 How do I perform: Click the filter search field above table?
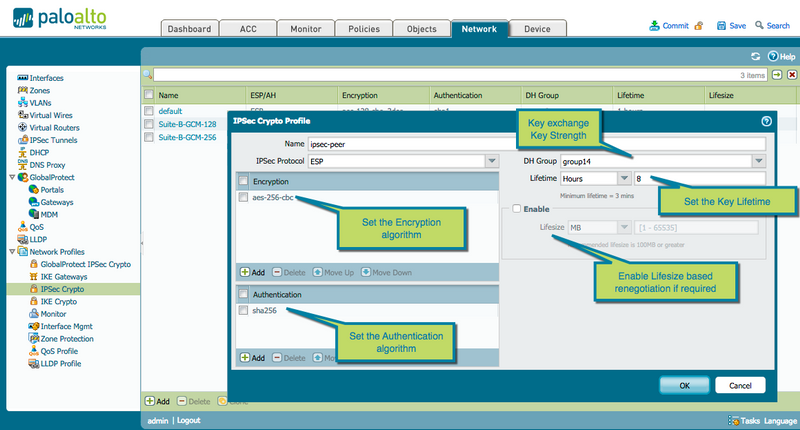[461, 75]
